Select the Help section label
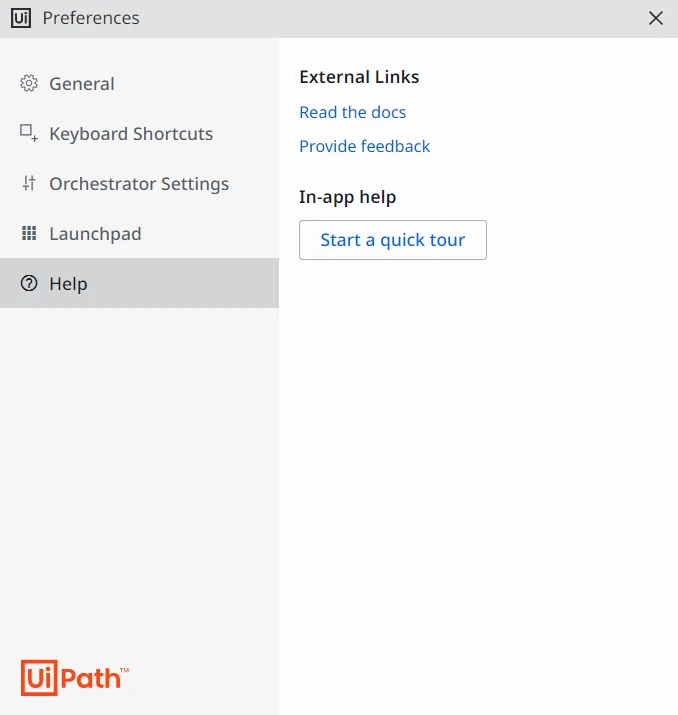The width and height of the screenshot is (678, 715). (68, 284)
